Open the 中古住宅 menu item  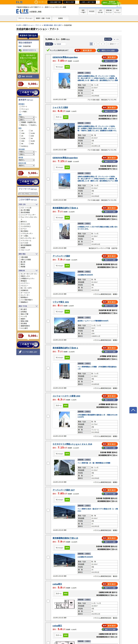pyautogui.click(x=92, y=11)
